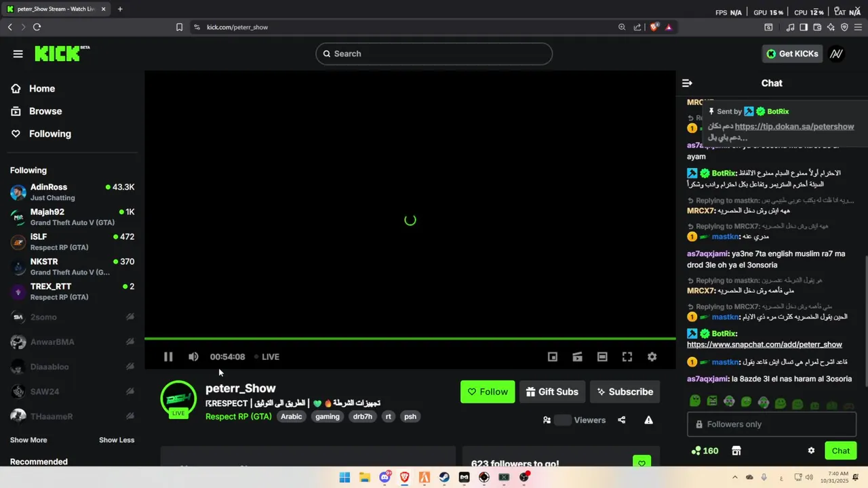Expand list with Show More
The width and height of the screenshot is (868, 488).
coord(28,440)
